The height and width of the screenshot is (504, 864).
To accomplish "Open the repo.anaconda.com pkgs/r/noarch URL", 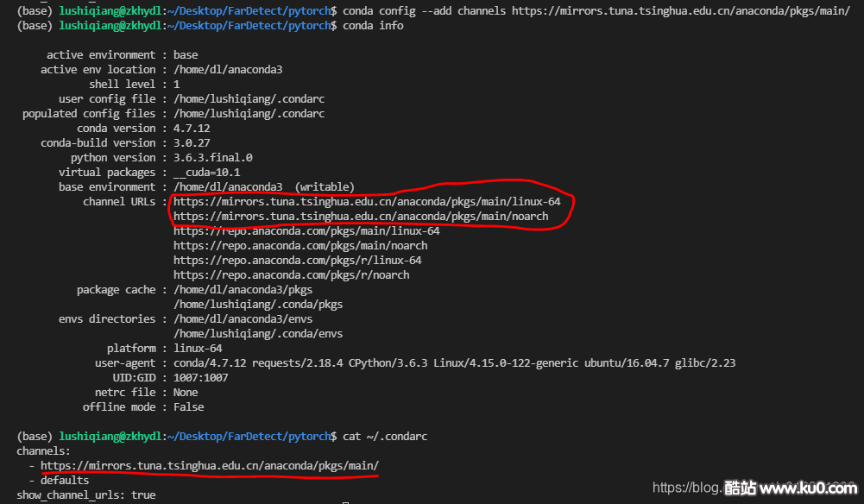I will (292, 274).
